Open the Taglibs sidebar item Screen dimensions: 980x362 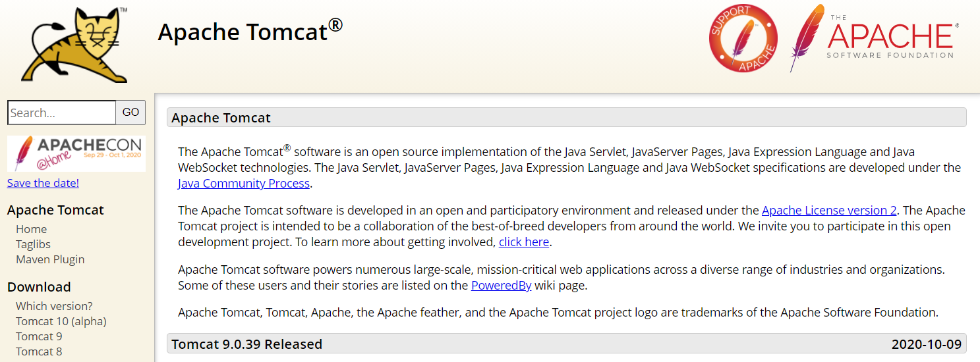pyautogui.click(x=33, y=244)
